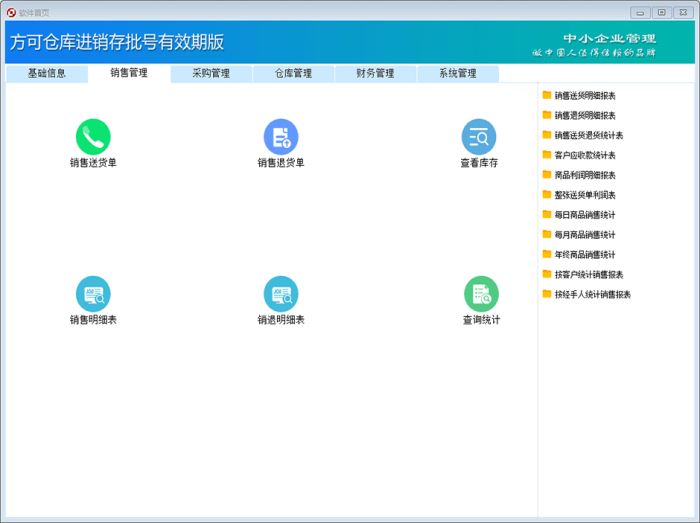Open the 系统管理 tab
The height and width of the screenshot is (523, 700).
click(x=458, y=74)
